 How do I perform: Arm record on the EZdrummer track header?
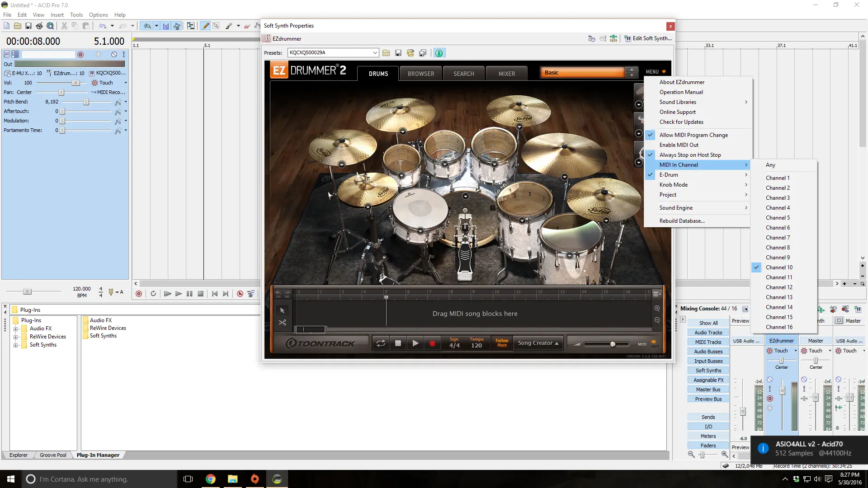tap(80, 54)
